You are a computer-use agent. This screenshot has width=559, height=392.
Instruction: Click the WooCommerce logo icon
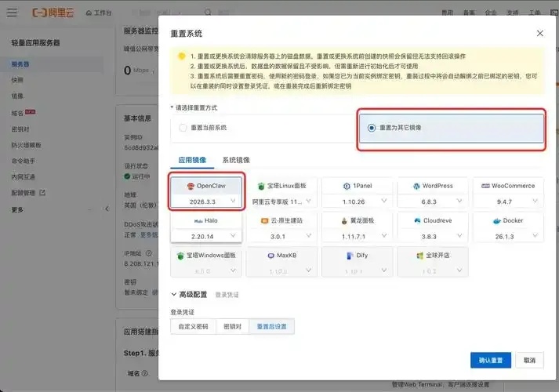click(485, 186)
